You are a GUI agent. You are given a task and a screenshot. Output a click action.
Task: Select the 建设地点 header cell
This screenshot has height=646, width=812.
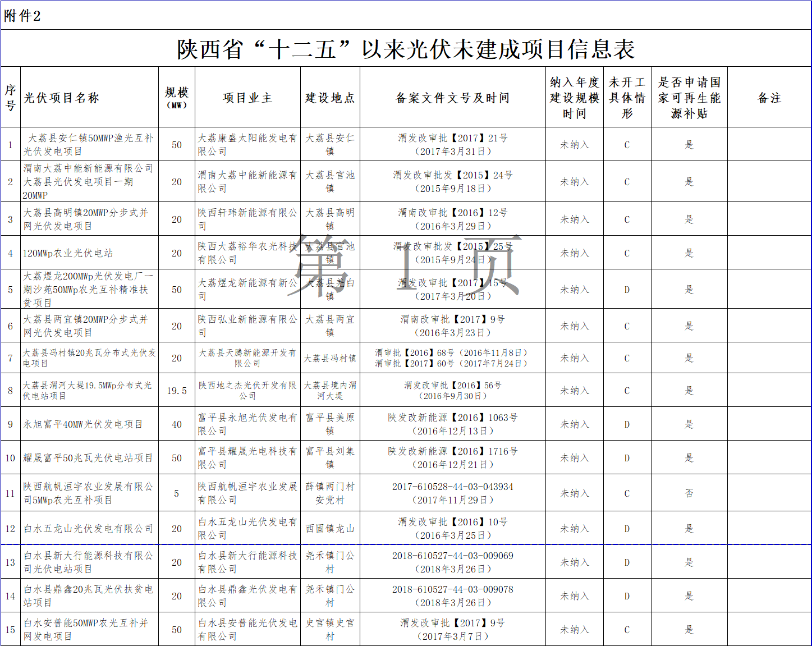click(x=330, y=98)
